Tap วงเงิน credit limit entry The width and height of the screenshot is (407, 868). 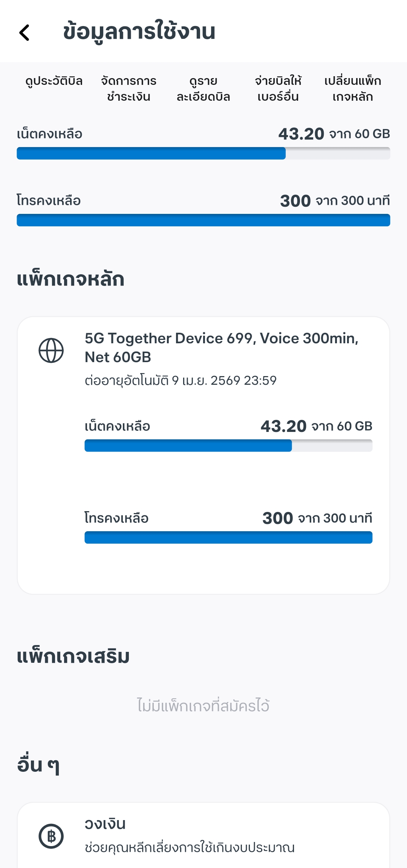(x=203, y=835)
